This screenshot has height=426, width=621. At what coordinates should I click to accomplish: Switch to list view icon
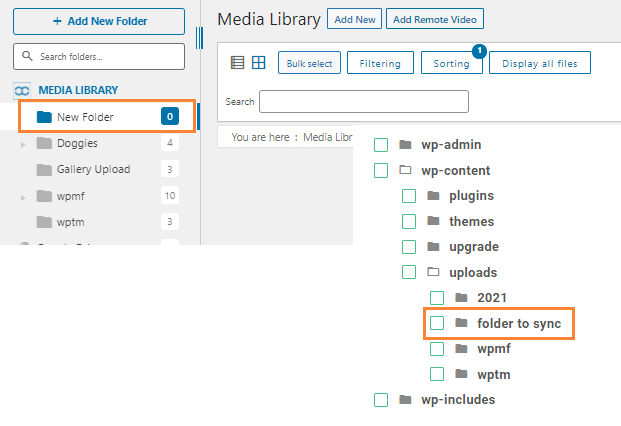[237, 63]
